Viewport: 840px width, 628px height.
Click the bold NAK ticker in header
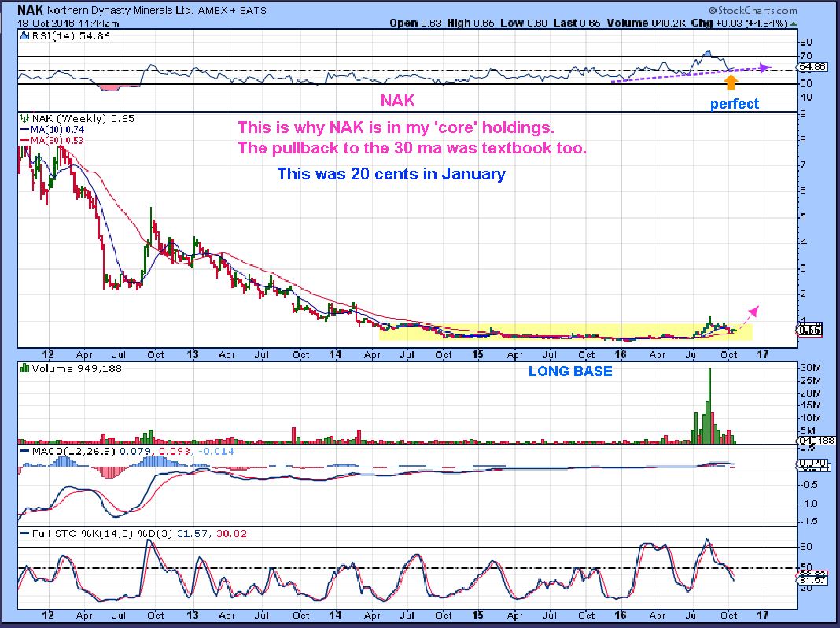(x=31, y=9)
